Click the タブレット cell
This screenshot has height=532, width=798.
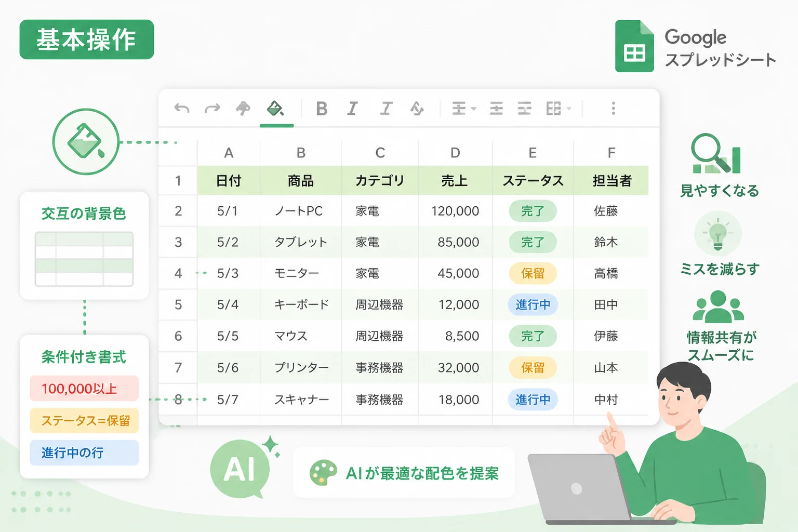(301, 242)
